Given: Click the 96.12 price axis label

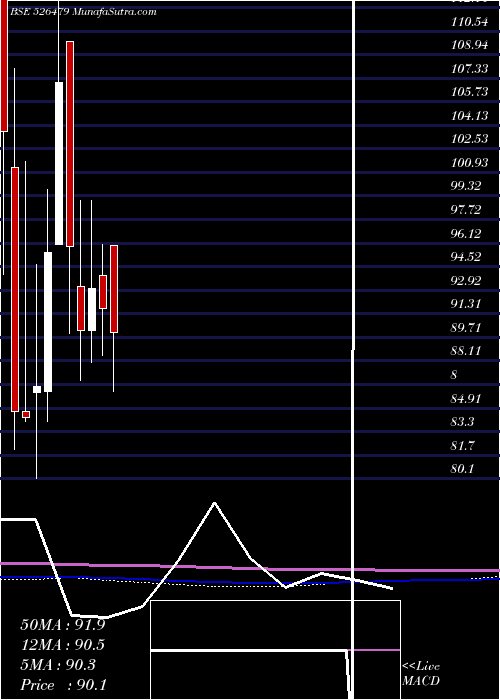Looking at the screenshot, I should (466, 233).
